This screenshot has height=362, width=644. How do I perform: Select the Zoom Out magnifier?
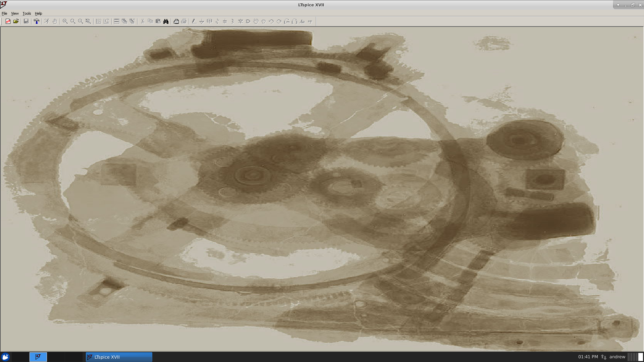(80, 21)
